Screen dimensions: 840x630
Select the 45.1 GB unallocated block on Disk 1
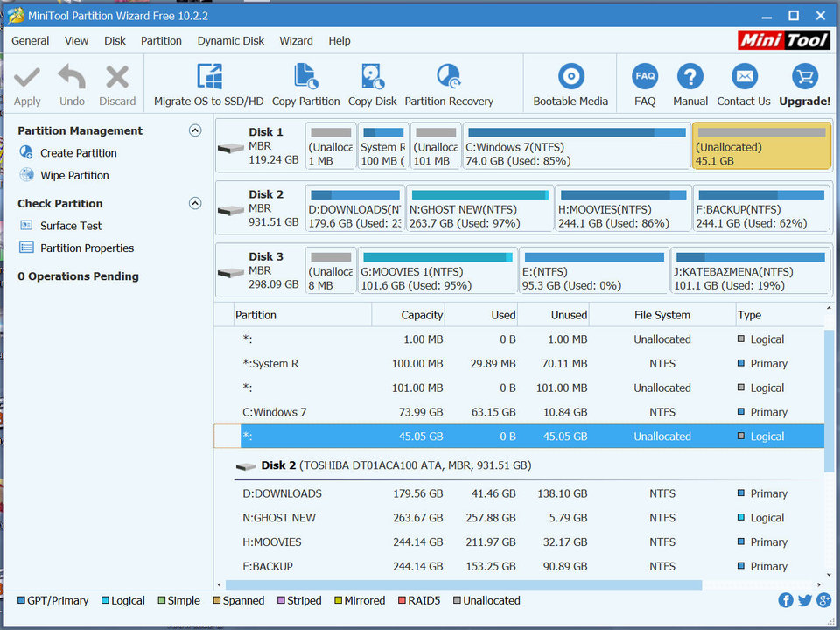pyautogui.click(x=760, y=145)
